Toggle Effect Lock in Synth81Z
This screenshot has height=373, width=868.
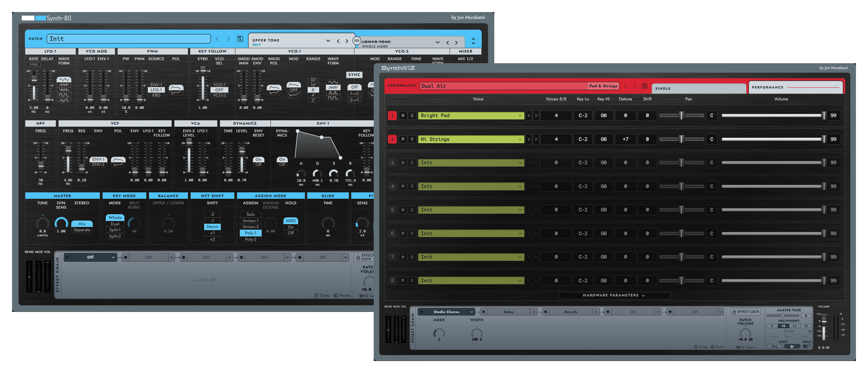point(745,311)
